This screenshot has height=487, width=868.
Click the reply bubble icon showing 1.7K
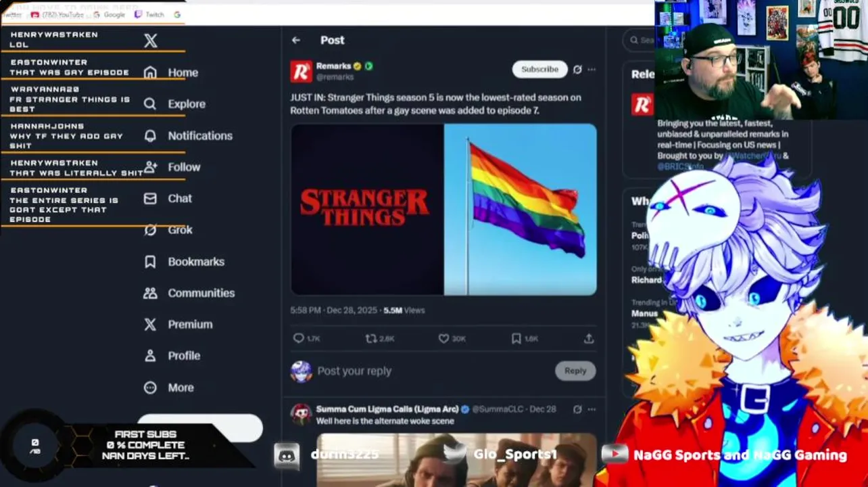point(298,338)
